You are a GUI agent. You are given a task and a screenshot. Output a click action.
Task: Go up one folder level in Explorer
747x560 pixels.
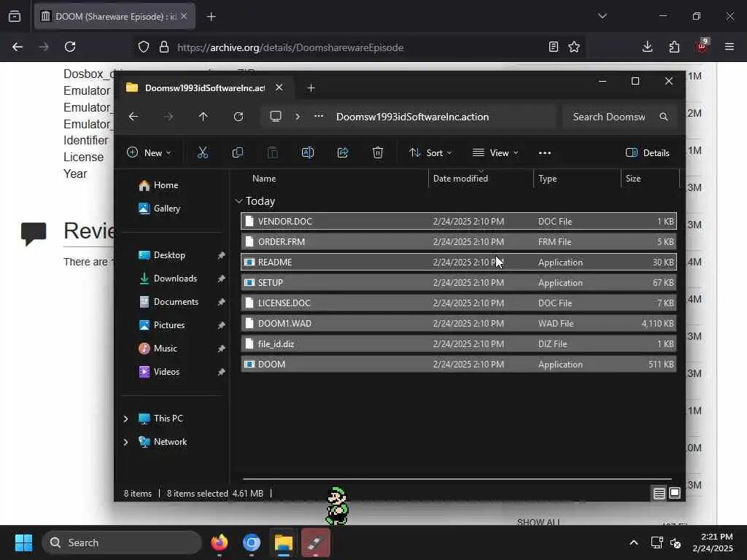click(x=204, y=117)
